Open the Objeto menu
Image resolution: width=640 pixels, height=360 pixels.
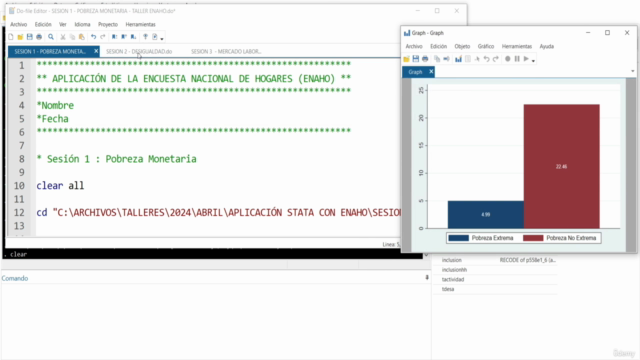[x=462, y=47]
